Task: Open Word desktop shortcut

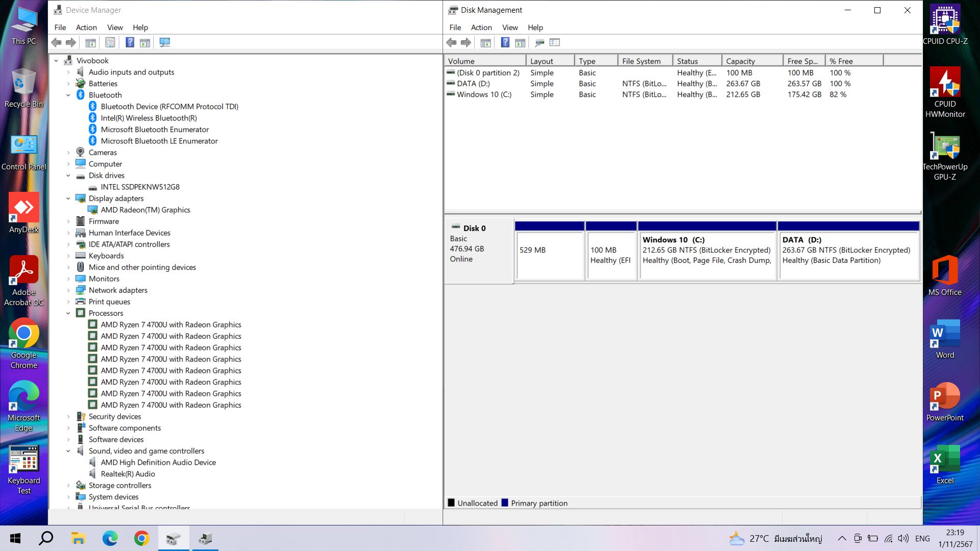Action: point(945,339)
